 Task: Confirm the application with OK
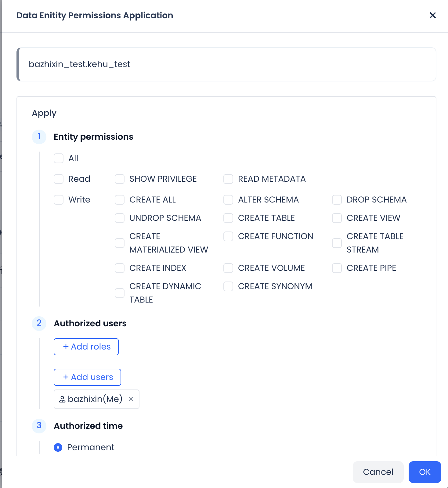point(425,472)
